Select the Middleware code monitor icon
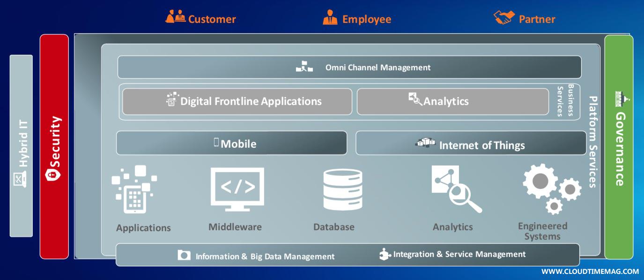644x280 pixels. [x=237, y=189]
